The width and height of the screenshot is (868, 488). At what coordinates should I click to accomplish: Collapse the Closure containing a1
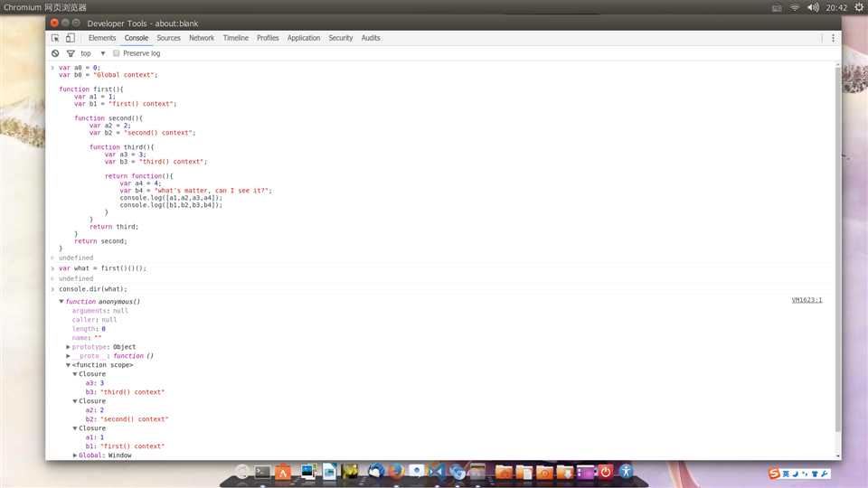[75, 428]
